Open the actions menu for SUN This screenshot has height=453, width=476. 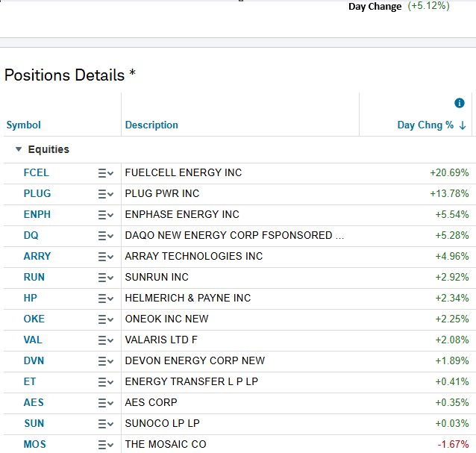(x=106, y=424)
